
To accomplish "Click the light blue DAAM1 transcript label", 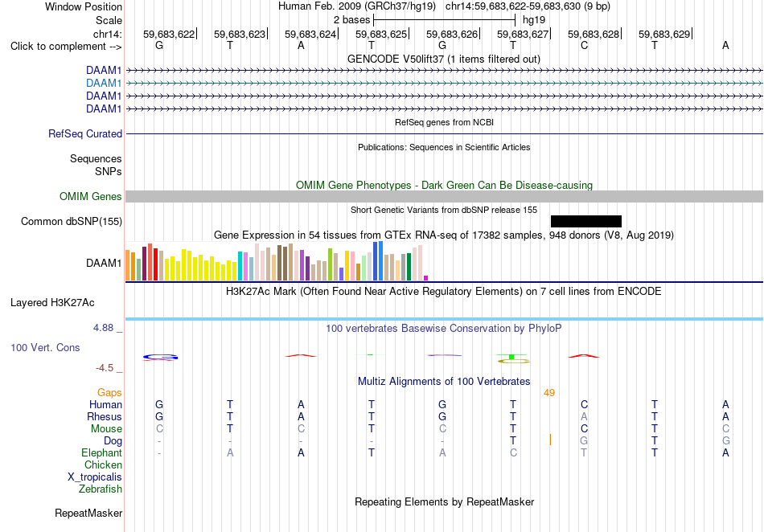I will [104, 84].
